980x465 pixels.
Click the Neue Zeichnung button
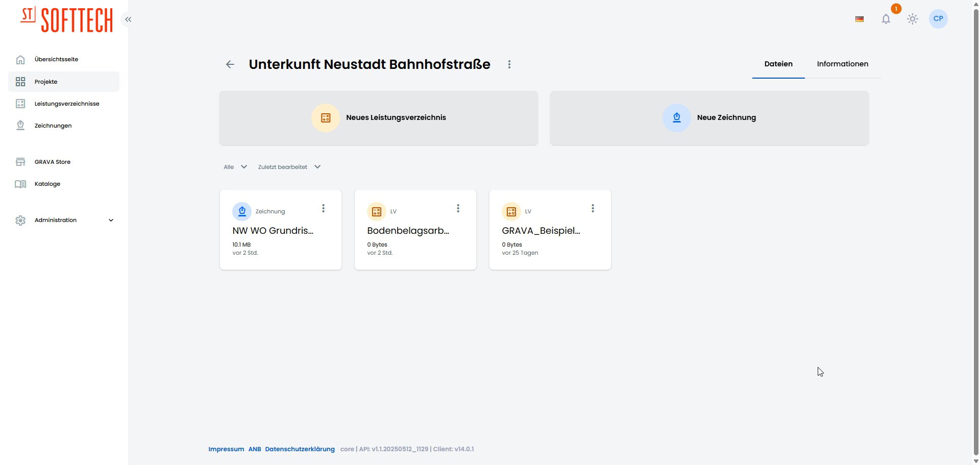[709, 118]
